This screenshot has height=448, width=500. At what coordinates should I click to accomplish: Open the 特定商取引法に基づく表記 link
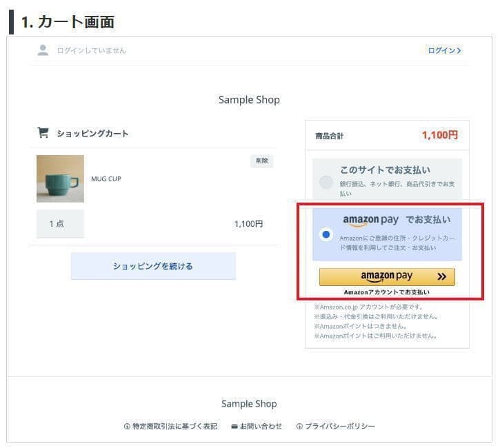174,427
